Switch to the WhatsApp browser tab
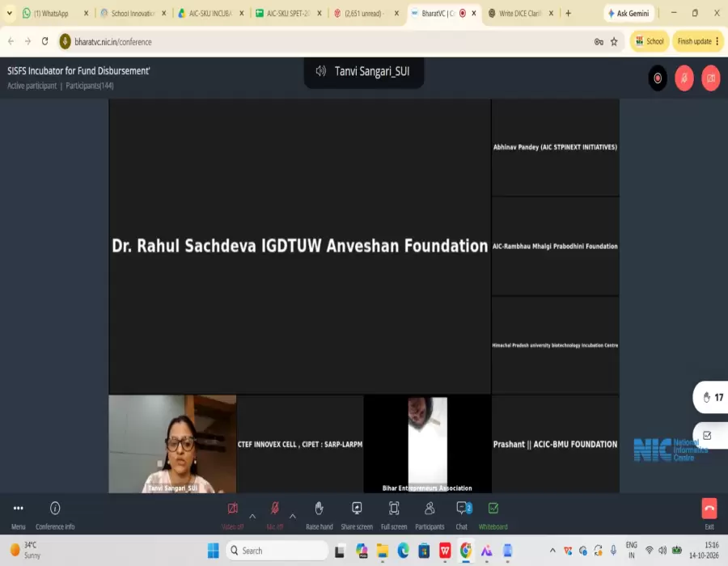Screen dimensions: 728x566 point(55,14)
